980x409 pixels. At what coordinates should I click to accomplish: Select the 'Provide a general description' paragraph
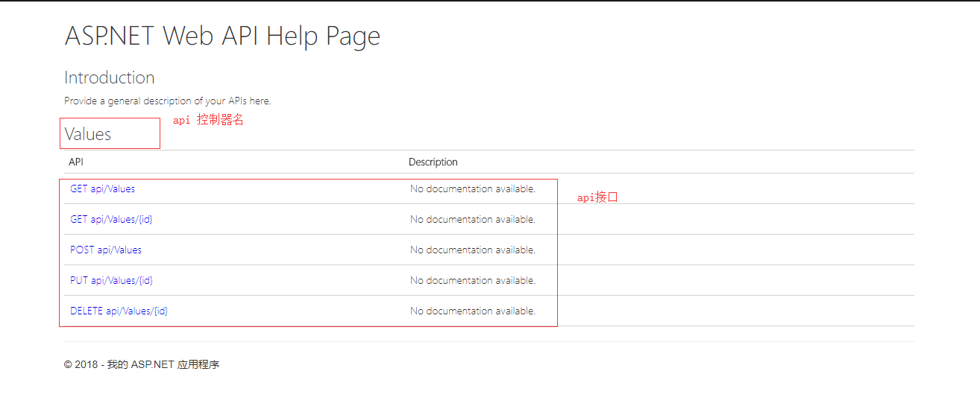coord(168,101)
